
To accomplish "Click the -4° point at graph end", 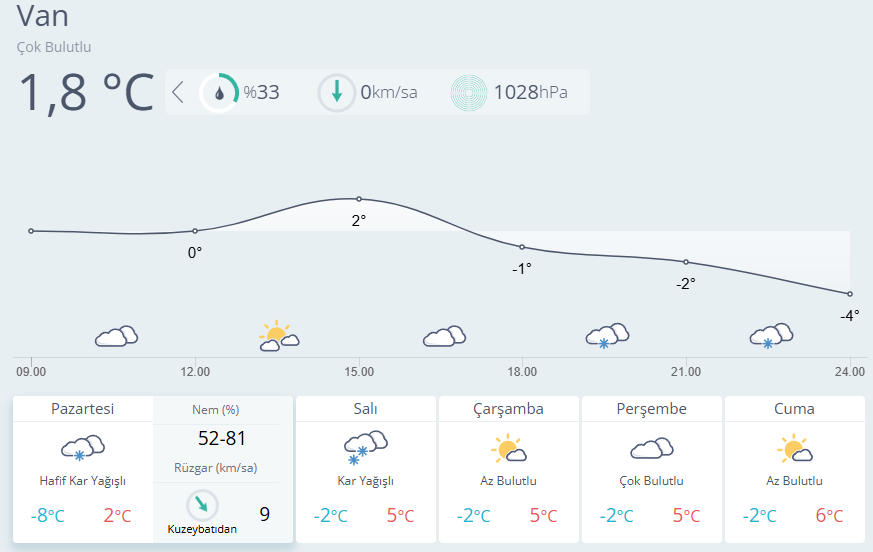I will click(x=850, y=294).
